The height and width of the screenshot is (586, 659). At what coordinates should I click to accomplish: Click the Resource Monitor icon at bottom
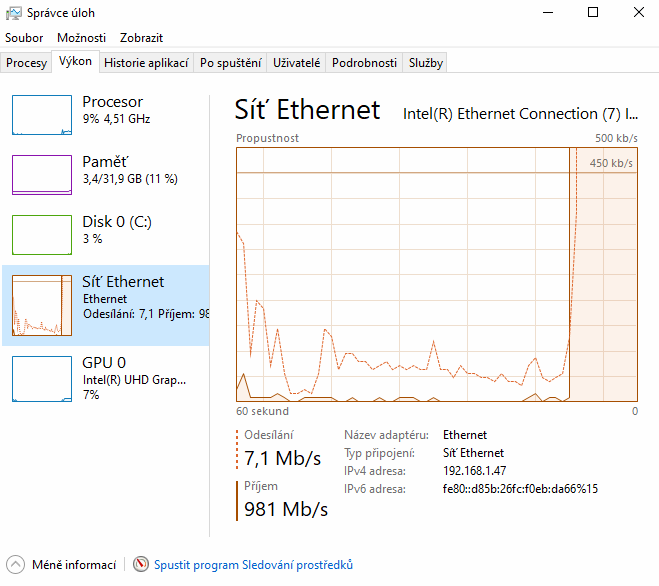point(141,565)
